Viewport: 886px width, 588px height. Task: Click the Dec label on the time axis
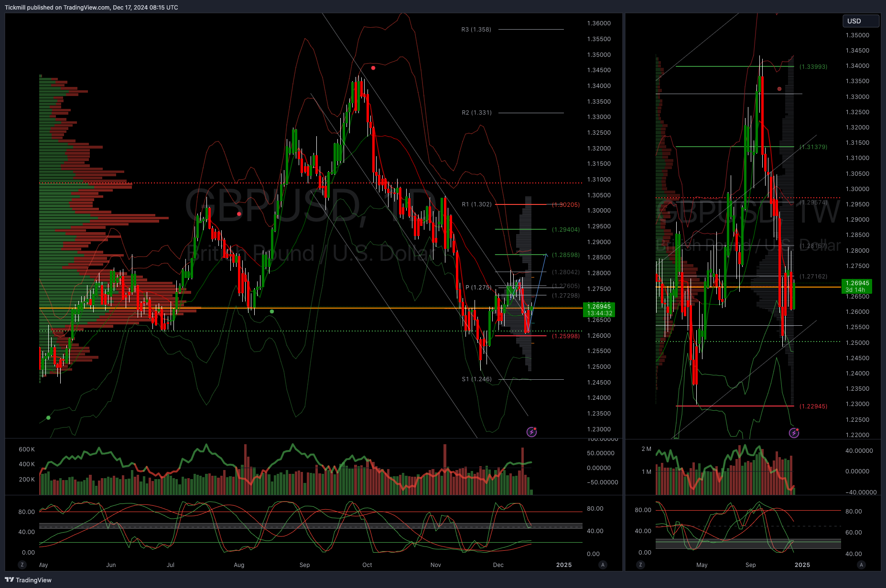tap(498, 565)
